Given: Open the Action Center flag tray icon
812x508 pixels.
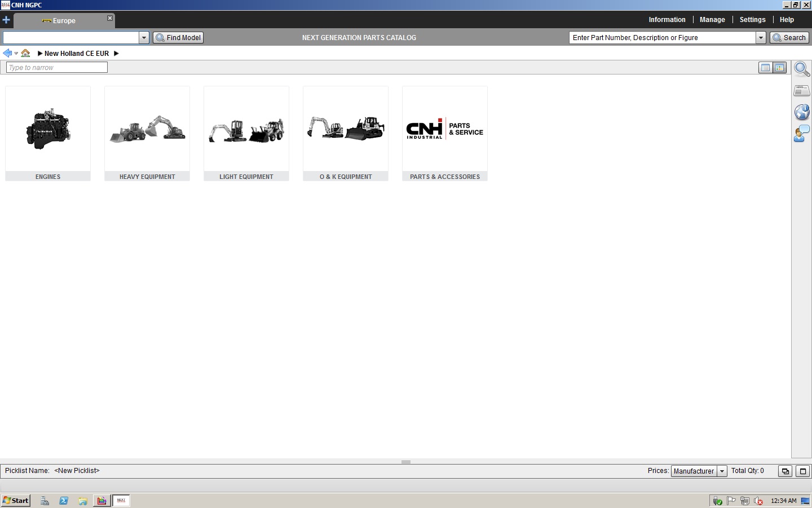Looking at the screenshot, I should pos(731,501).
